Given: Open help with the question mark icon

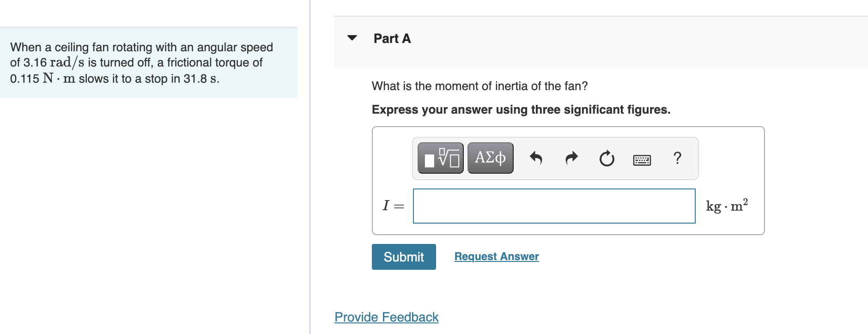Looking at the screenshot, I should [x=677, y=158].
